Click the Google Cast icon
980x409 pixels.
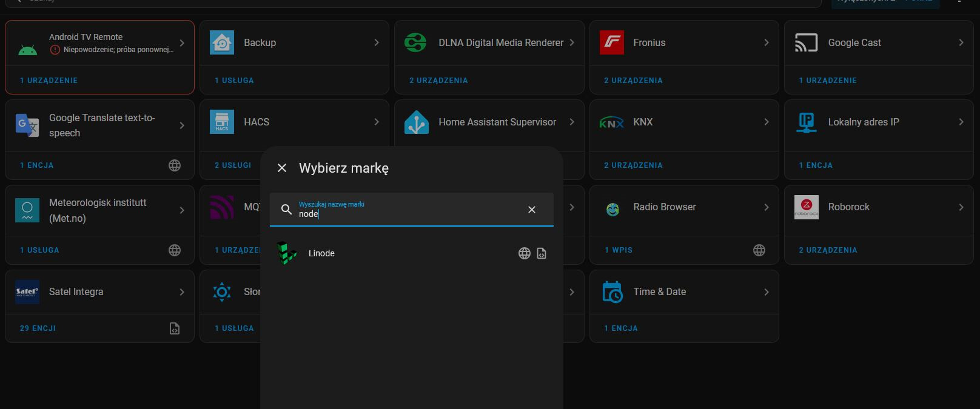[807, 42]
